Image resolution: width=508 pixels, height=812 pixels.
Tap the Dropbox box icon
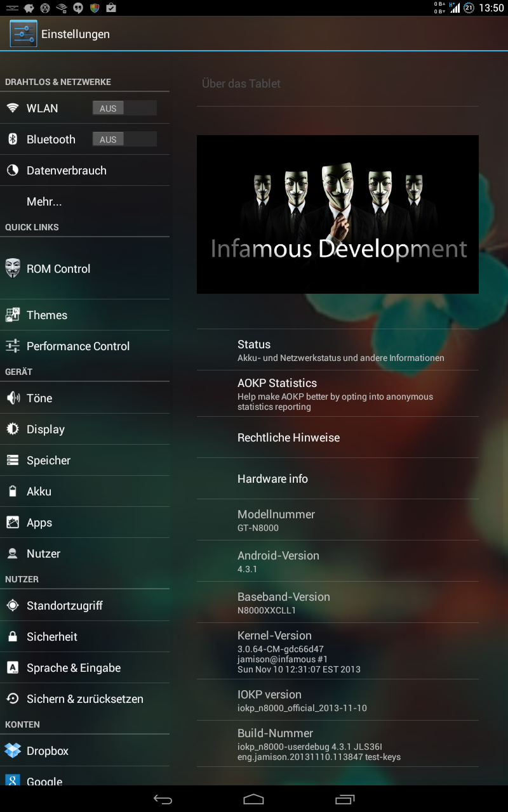click(x=13, y=751)
